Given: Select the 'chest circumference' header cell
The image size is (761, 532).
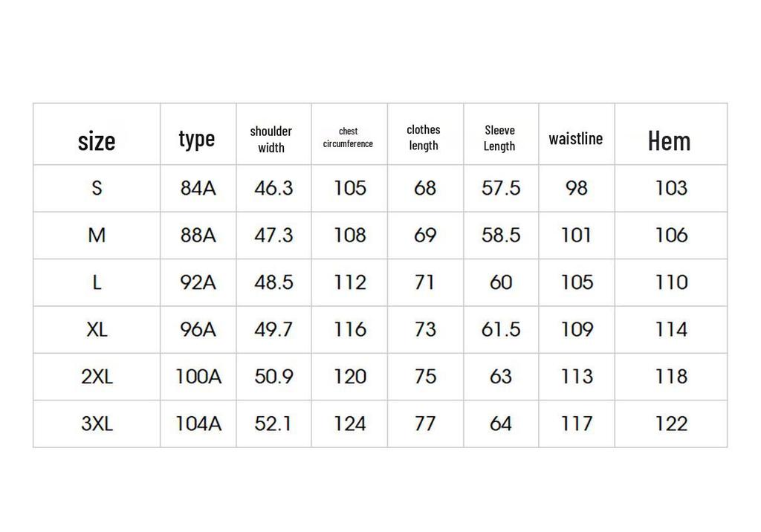Looking at the screenshot, I should pyautogui.click(x=348, y=137).
